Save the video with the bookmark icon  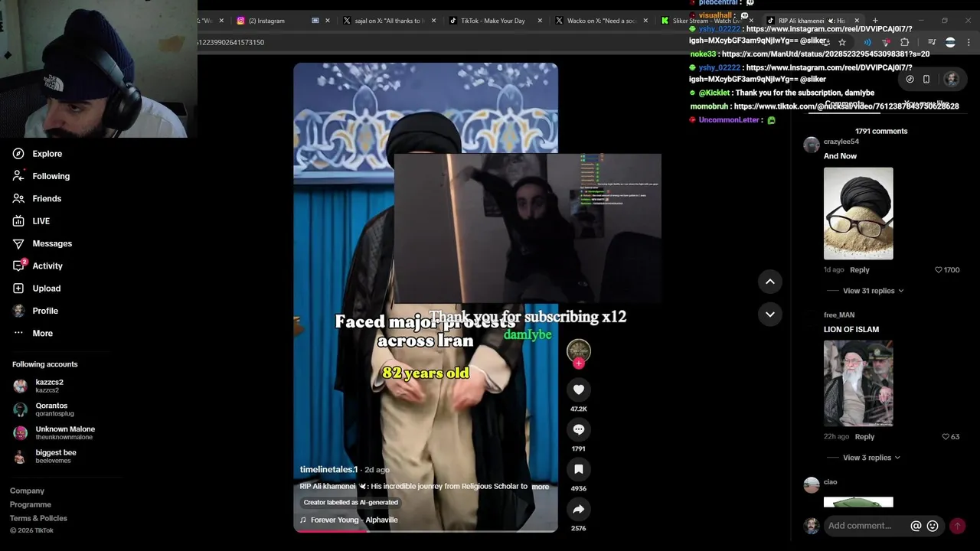tap(579, 469)
